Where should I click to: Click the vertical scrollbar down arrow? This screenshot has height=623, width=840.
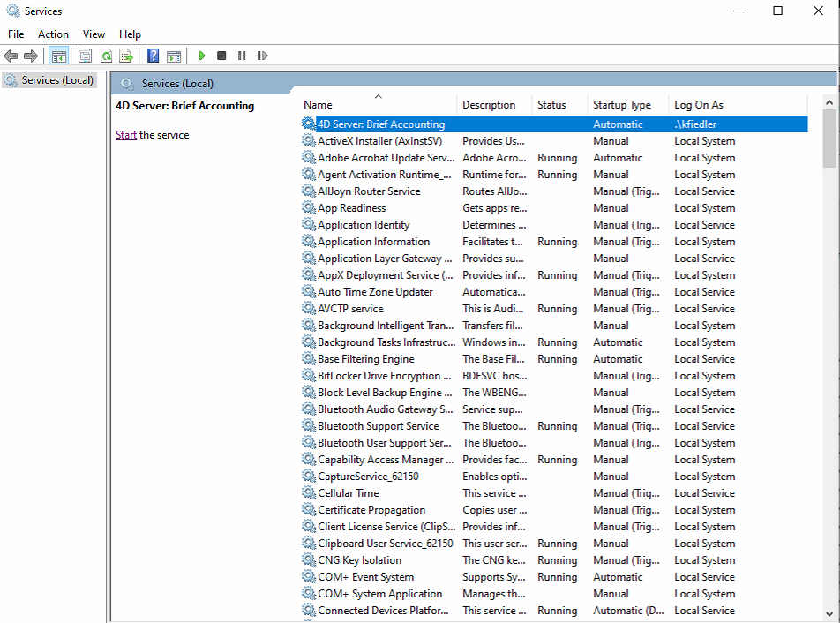click(829, 615)
